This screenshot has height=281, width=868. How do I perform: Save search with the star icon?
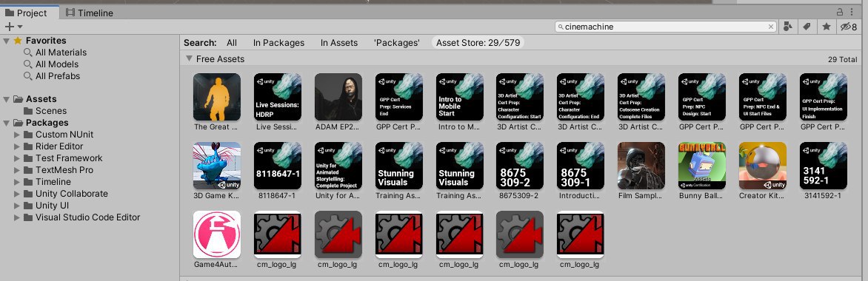pos(827,27)
